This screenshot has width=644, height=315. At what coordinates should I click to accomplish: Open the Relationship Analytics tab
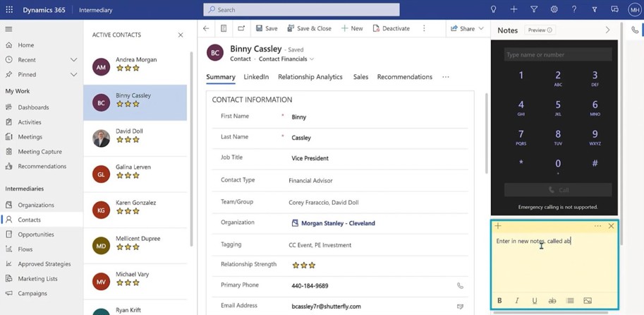pyautogui.click(x=310, y=77)
